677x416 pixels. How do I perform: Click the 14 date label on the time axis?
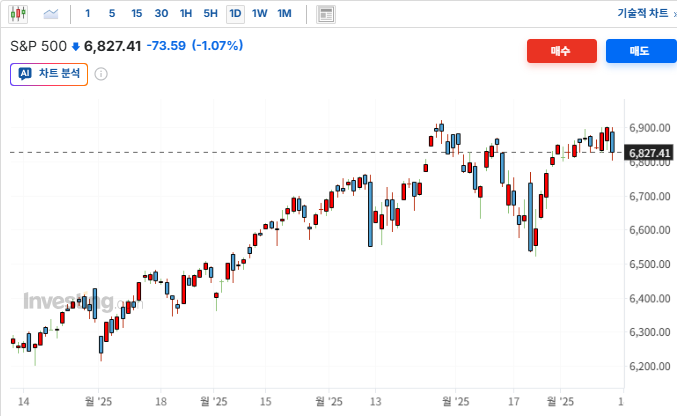pyautogui.click(x=23, y=402)
